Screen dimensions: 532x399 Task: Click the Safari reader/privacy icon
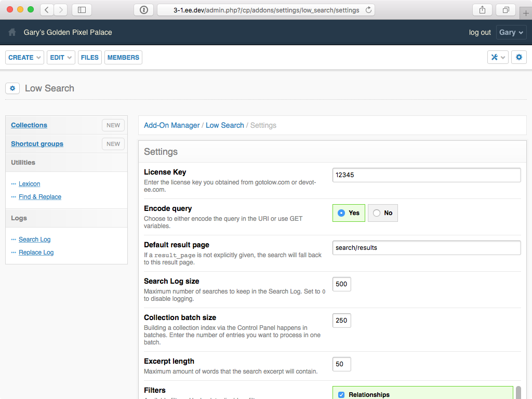(x=144, y=10)
